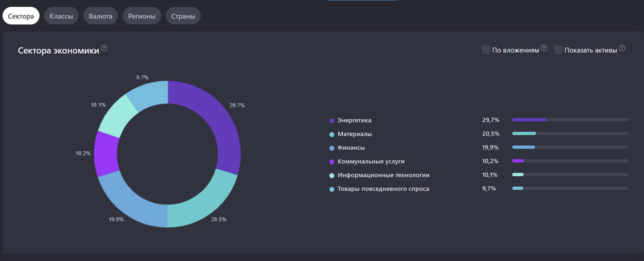Click the blue Финансы legend dot

(x=332, y=148)
